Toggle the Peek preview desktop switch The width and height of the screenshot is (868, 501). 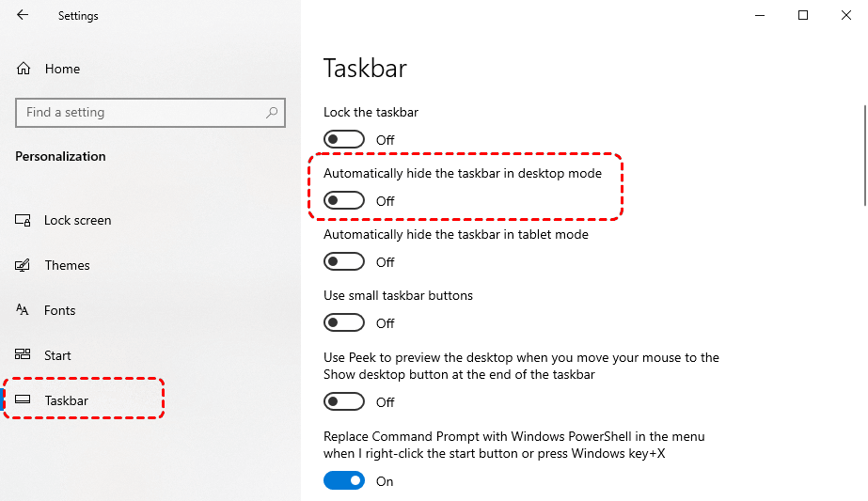point(343,402)
